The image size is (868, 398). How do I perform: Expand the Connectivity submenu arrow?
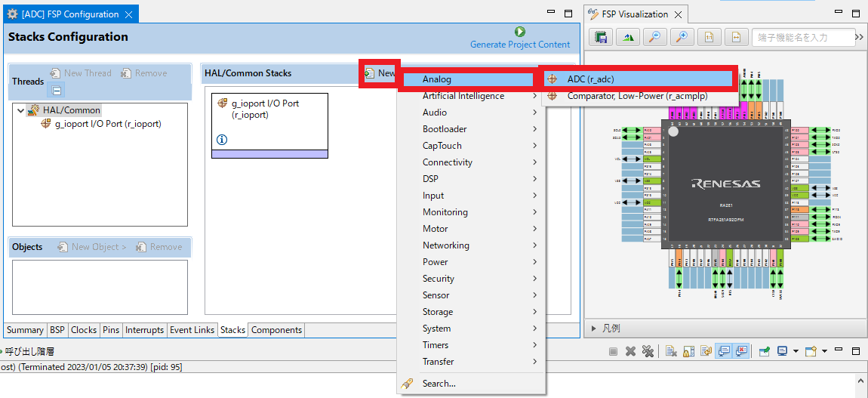pos(534,162)
